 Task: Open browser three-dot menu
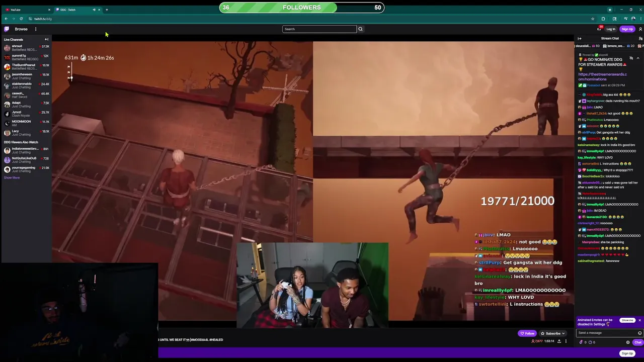point(640,19)
